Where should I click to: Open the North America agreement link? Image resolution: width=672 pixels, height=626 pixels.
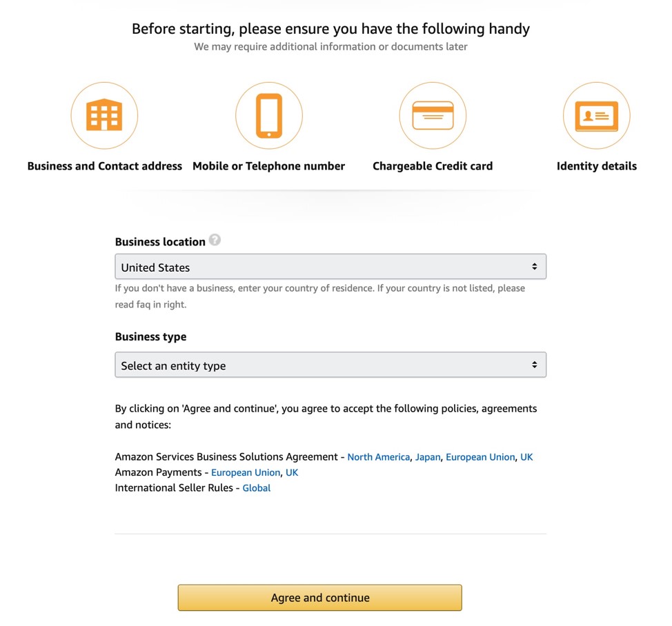[x=378, y=457]
